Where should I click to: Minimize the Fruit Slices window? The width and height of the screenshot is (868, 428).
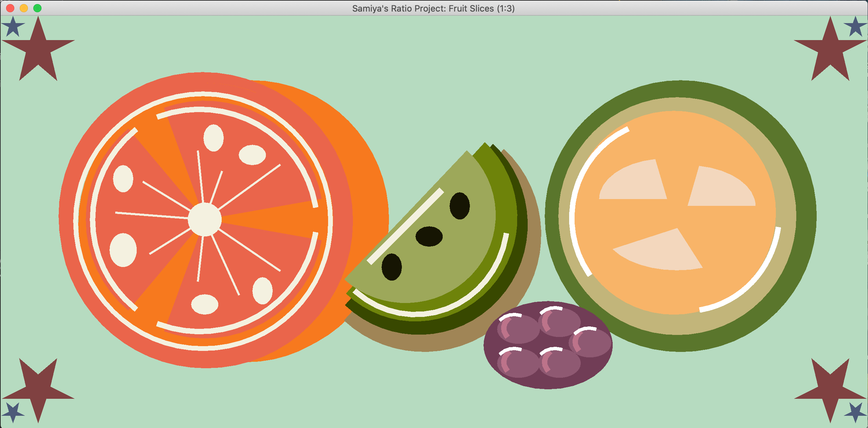tap(23, 8)
